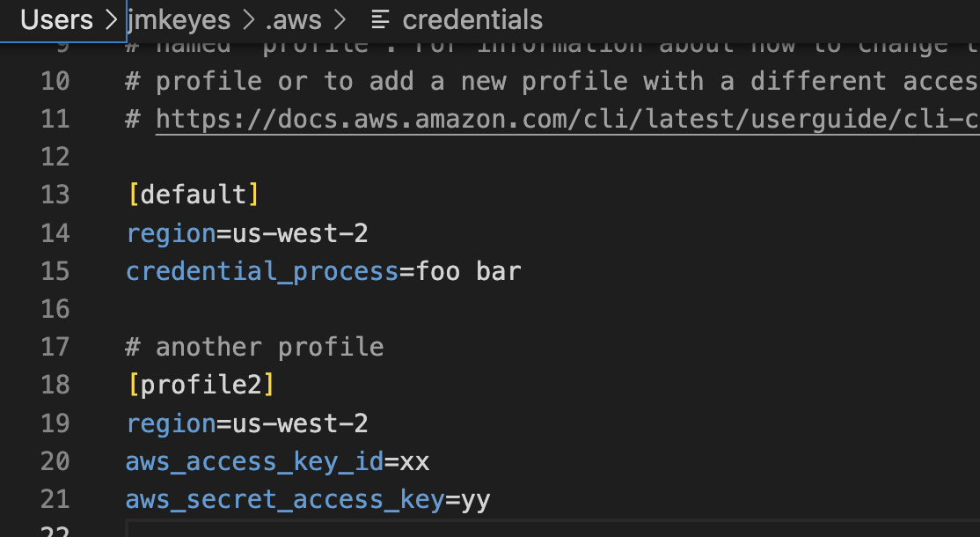980x537 pixels.
Task: Click line number 13 in gutter
Action: (55, 195)
